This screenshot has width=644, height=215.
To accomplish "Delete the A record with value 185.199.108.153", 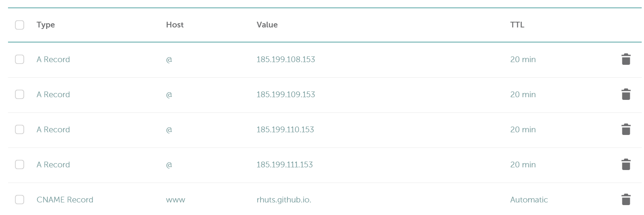I will tap(626, 59).
